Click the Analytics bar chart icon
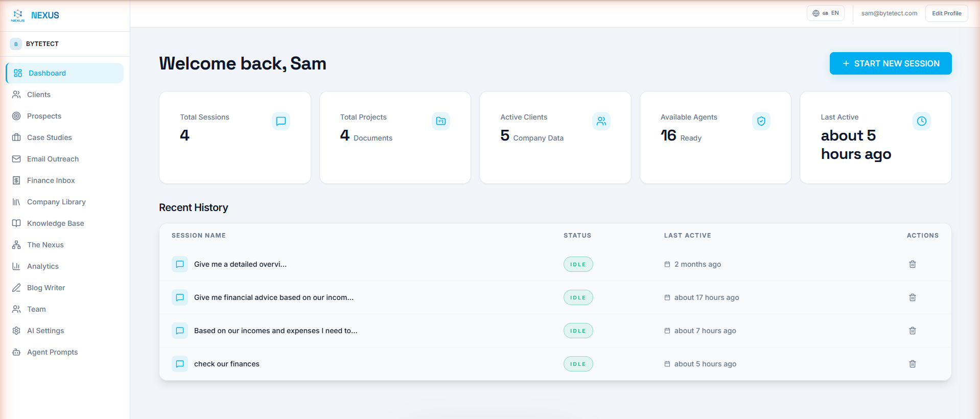Viewport: 980px width, 419px height. tap(16, 266)
